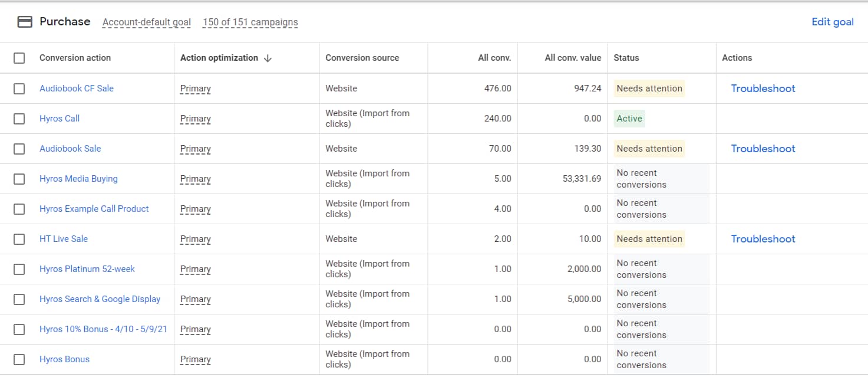Open Primary optimization for Hyros 10% Bonus
Image resolution: width=868 pixels, height=377 pixels.
click(x=196, y=329)
